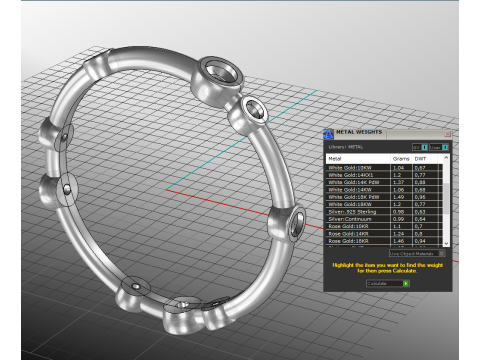Select the Rose Gold:18KR row

384,241
